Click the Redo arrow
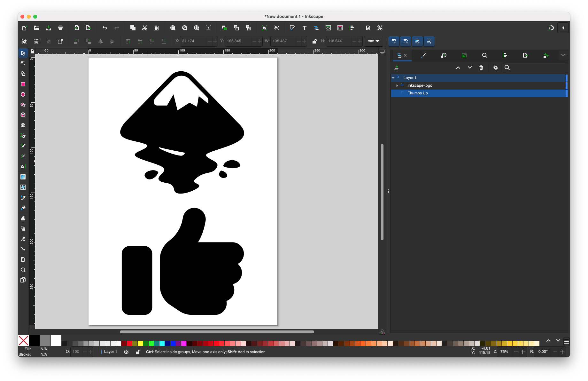The height and width of the screenshot is (381, 588). tap(117, 28)
